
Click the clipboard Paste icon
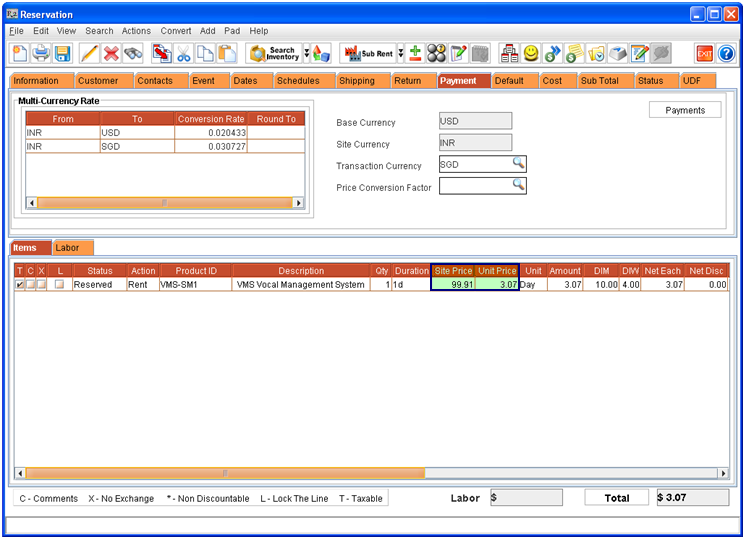point(227,54)
